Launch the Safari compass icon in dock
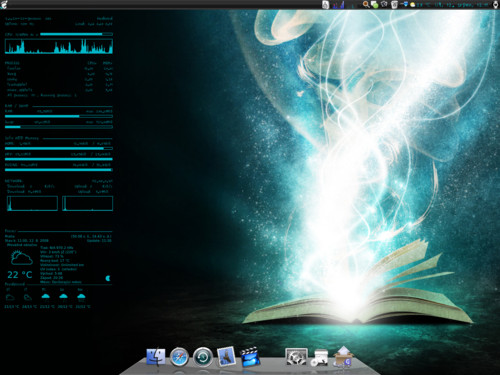Image resolution: width=500 pixels, height=375 pixels. [x=179, y=357]
